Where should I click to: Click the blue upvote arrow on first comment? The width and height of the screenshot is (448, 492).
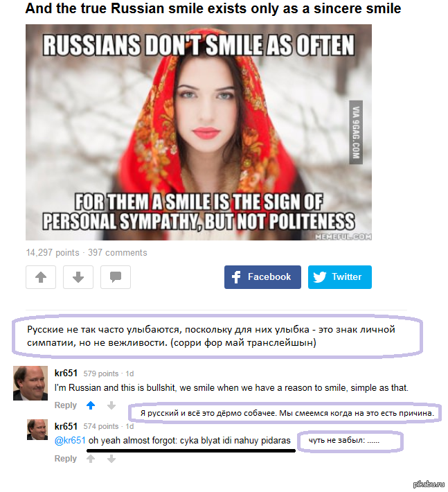[x=91, y=405]
